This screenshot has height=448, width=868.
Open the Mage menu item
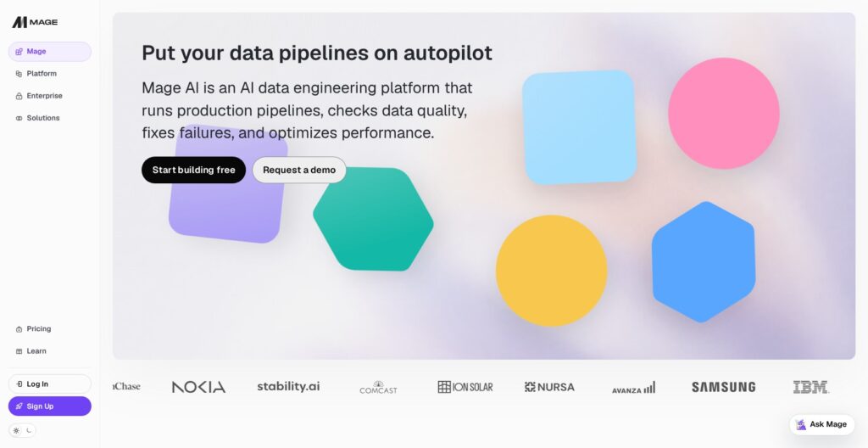tap(50, 52)
